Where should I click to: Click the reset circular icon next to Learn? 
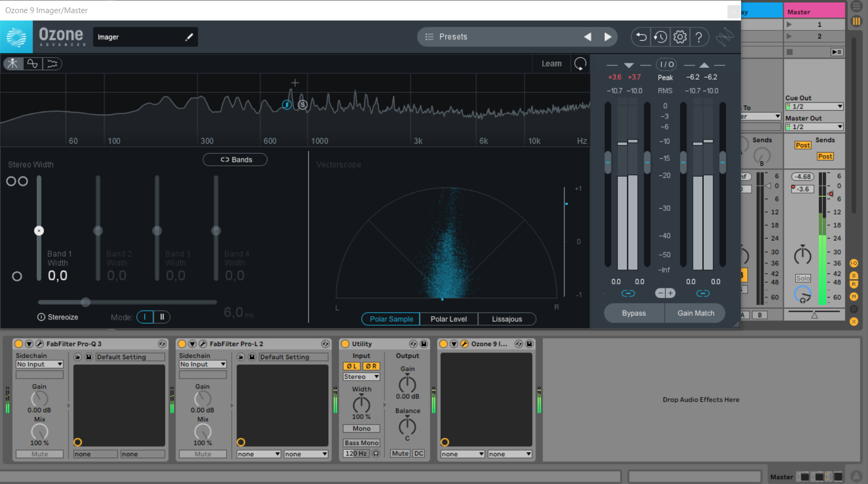580,64
